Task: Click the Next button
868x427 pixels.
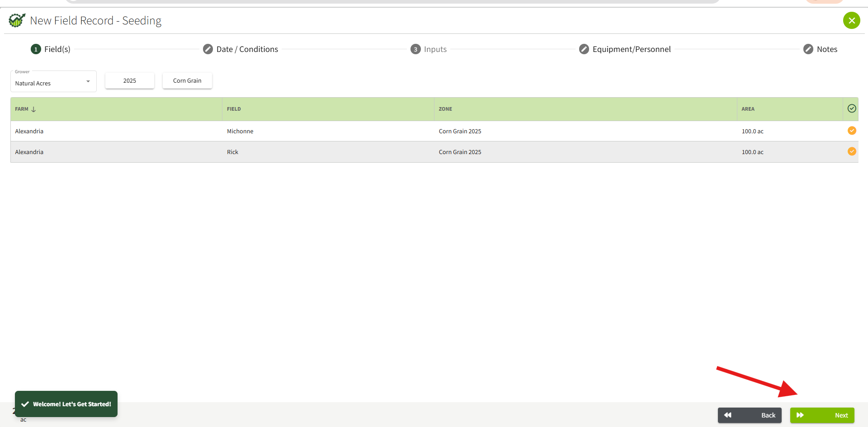Action: click(x=822, y=415)
